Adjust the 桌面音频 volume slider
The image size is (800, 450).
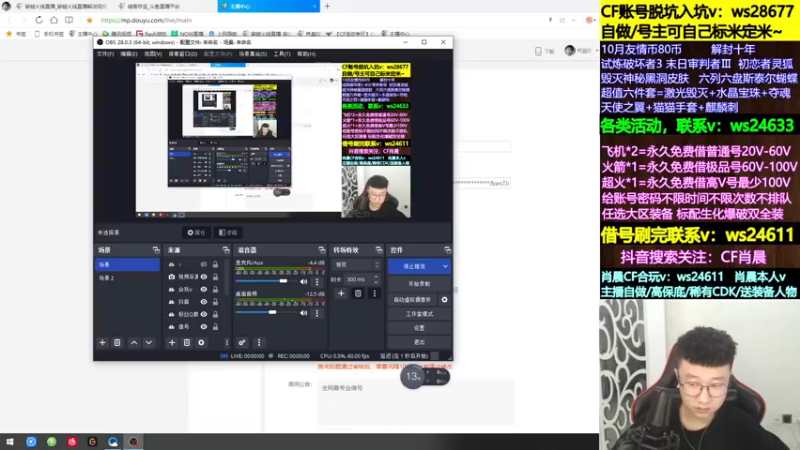click(266, 312)
